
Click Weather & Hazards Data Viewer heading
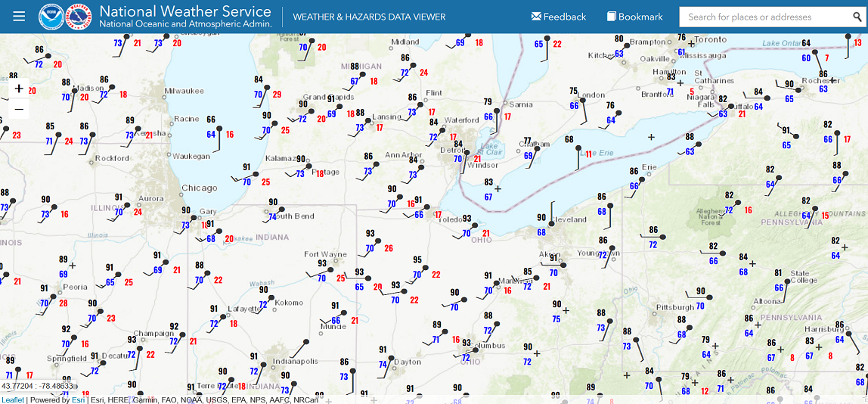(x=369, y=17)
